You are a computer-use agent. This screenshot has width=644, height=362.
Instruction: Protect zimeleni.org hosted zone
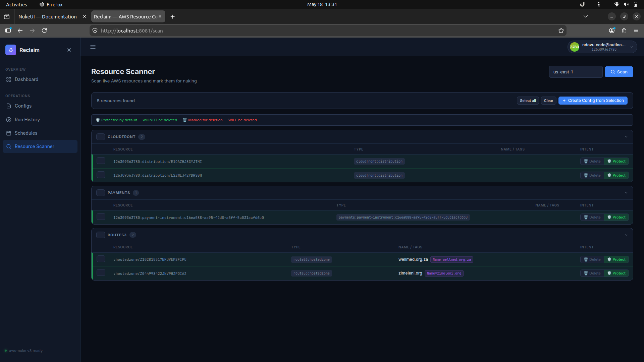click(x=616, y=273)
